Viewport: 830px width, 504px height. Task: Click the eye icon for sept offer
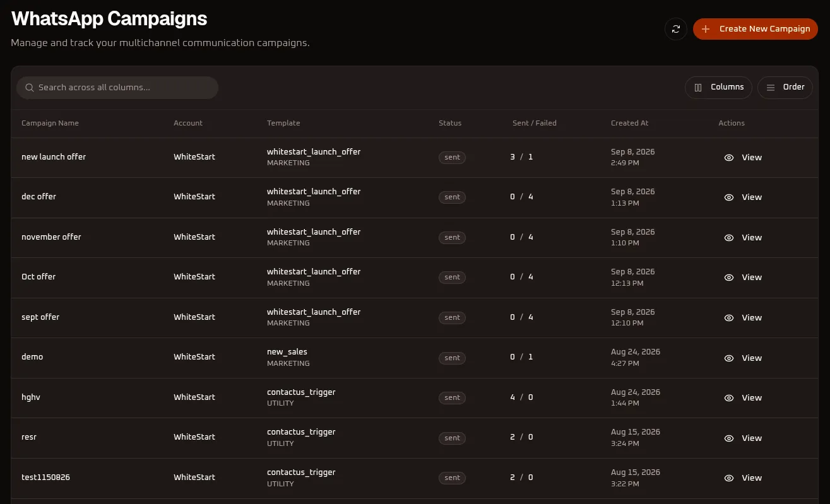pyautogui.click(x=729, y=318)
